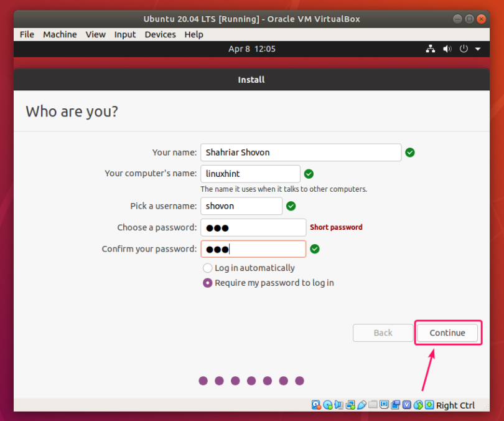
Task: Open the Devices menu
Action: coord(161,34)
